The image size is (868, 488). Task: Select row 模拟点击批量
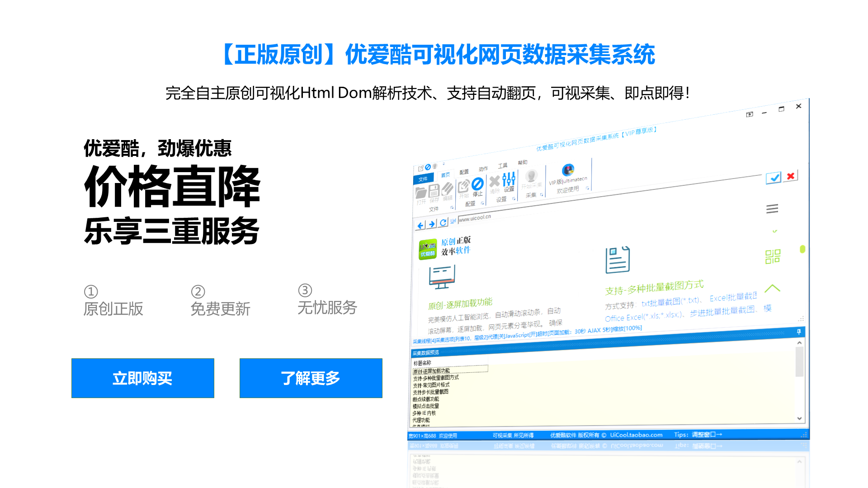point(426,406)
